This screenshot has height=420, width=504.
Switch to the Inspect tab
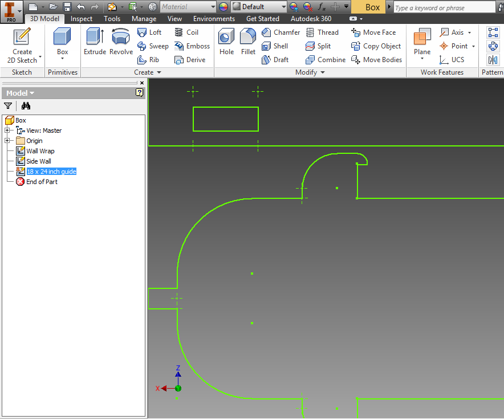(x=82, y=19)
